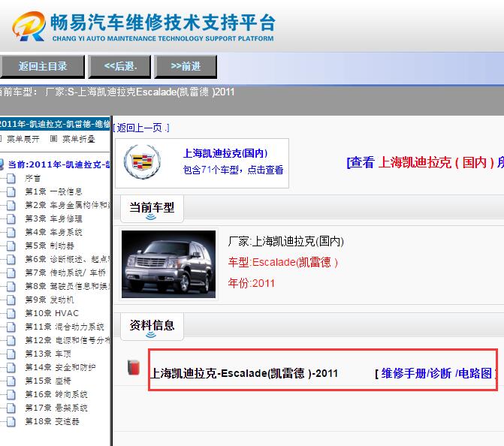Click the root node computer icon
504x446 pixels.
tap(2, 164)
